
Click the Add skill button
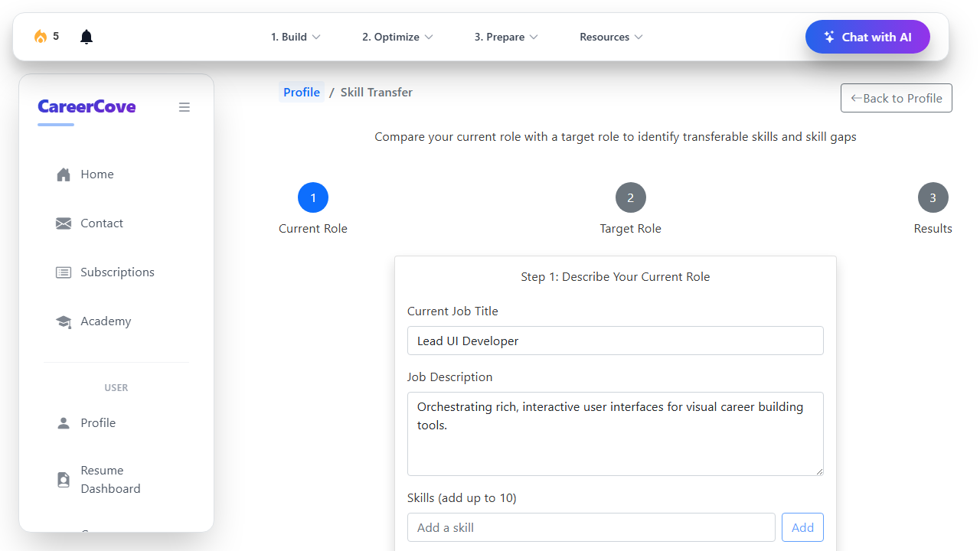tap(802, 527)
